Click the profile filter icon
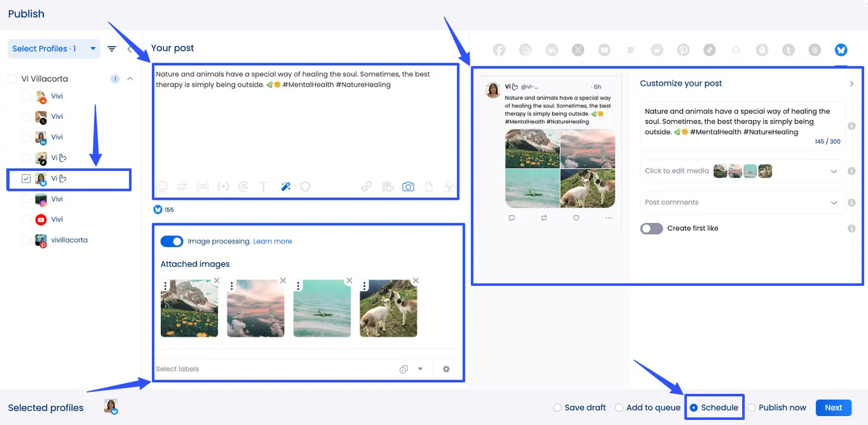This screenshot has height=425, width=868. tap(112, 48)
